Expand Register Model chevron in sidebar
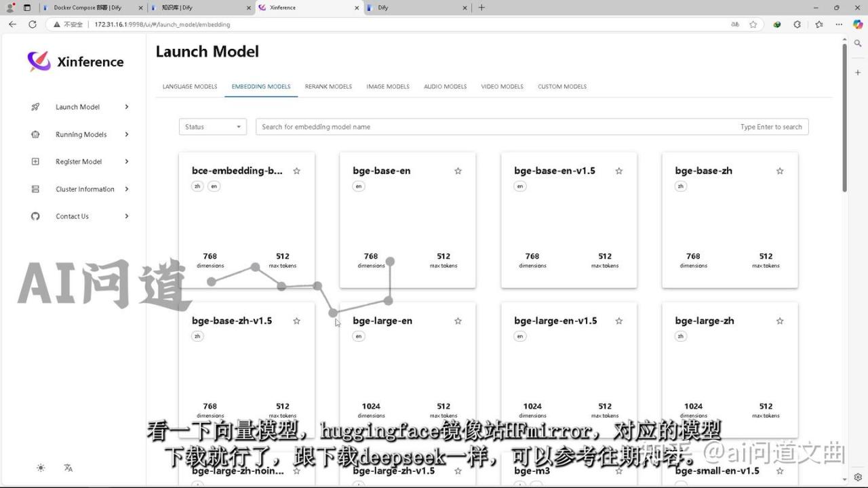The width and height of the screenshot is (868, 488). 127,161
